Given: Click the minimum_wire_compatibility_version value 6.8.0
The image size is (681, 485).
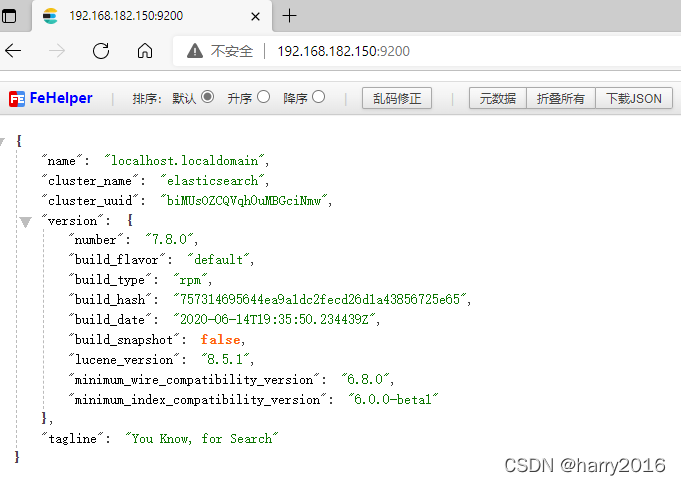Looking at the screenshot, I should pos(365,379).
